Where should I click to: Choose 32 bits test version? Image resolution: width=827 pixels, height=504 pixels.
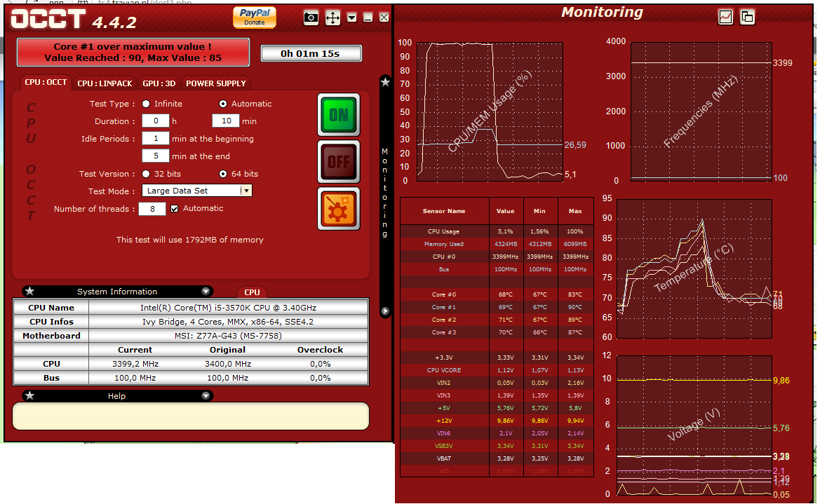tap(146, 173)
